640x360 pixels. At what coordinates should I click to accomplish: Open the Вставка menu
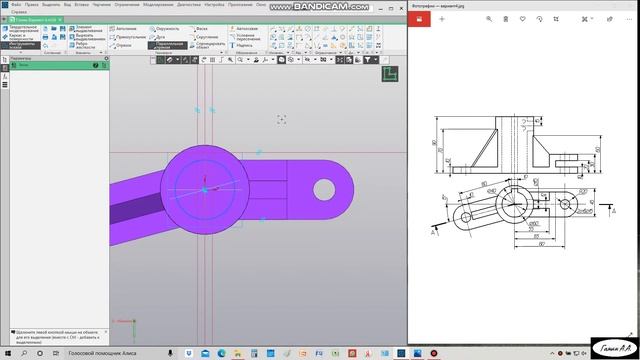(x=82, y=5)
